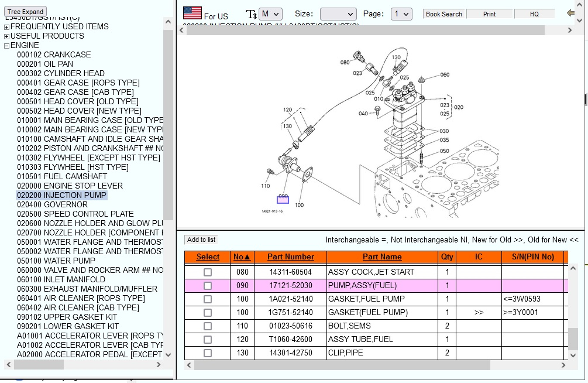
Task: Click part number 17121-52030
Action: (x=291, y=286)
